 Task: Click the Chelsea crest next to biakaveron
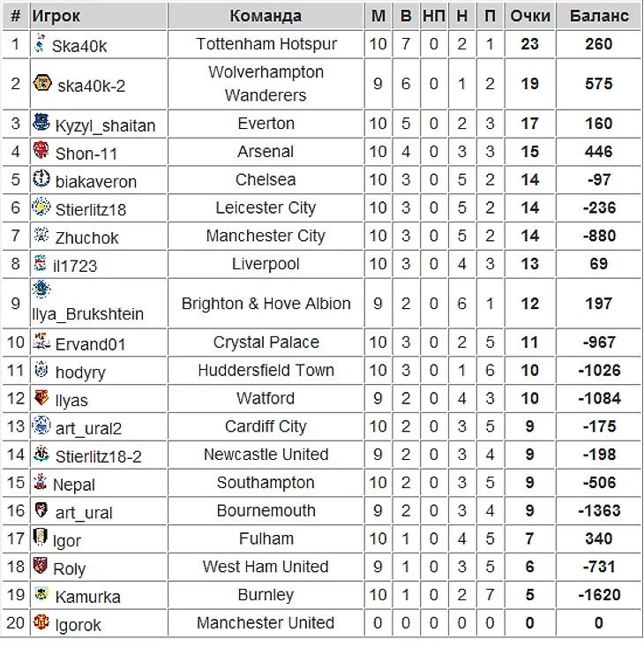(x=41, y=178)
